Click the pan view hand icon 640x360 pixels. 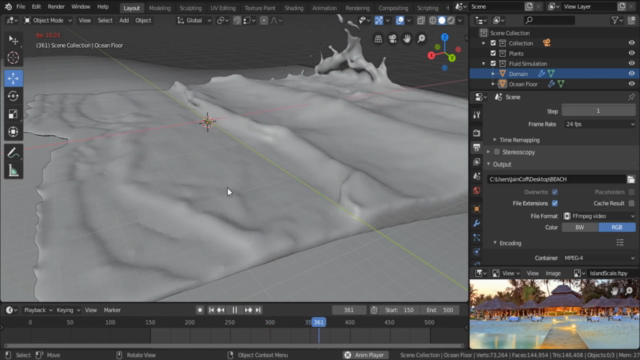tap(407, 39)
